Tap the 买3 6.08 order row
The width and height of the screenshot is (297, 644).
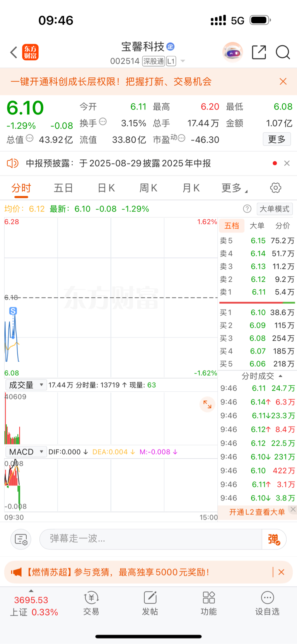257,338
